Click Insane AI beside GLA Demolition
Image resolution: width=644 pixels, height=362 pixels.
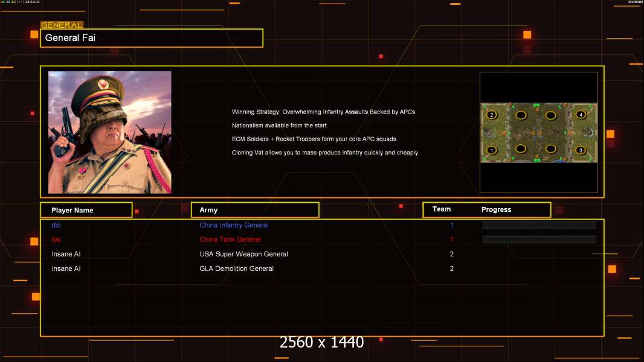66,268
